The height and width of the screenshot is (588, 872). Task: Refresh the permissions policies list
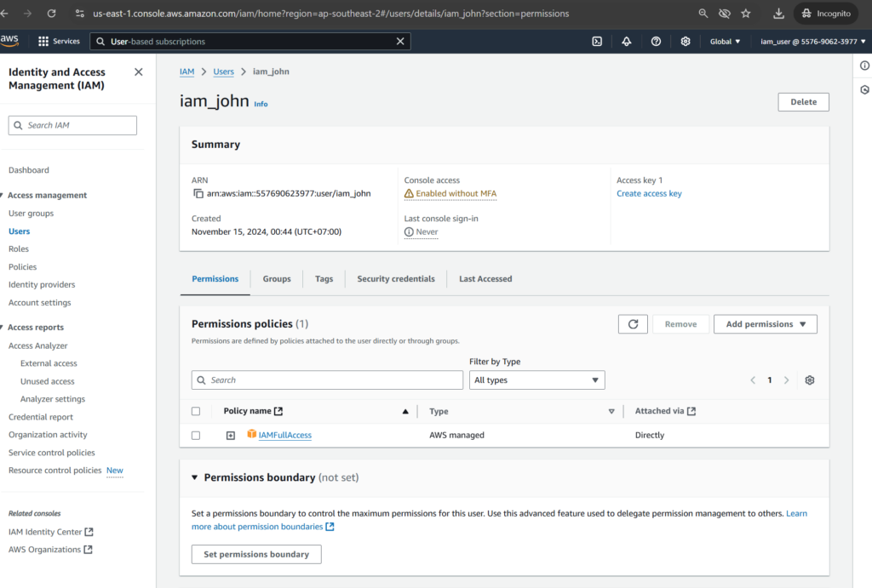coord(633,324)
